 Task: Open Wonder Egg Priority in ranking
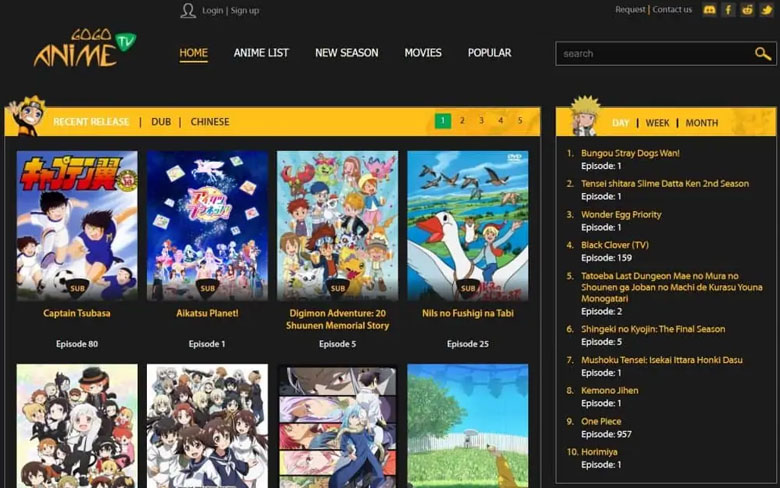coord(621,214)
